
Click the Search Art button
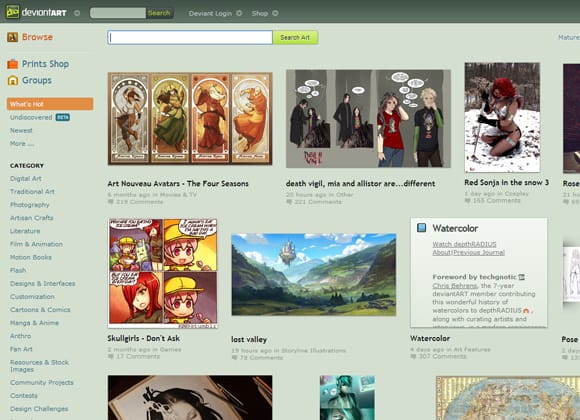pyautogui.click(x=295, y=37)
